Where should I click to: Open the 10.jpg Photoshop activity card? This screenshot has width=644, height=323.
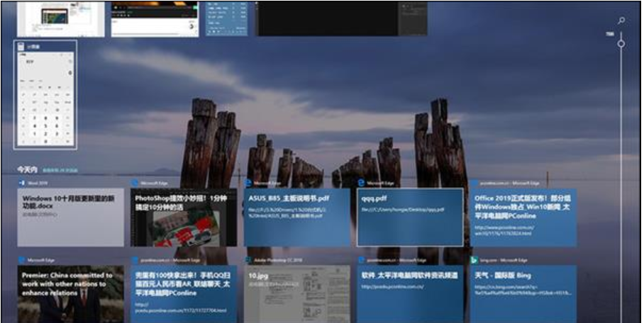pyautogui.click(x=297, y=293)
